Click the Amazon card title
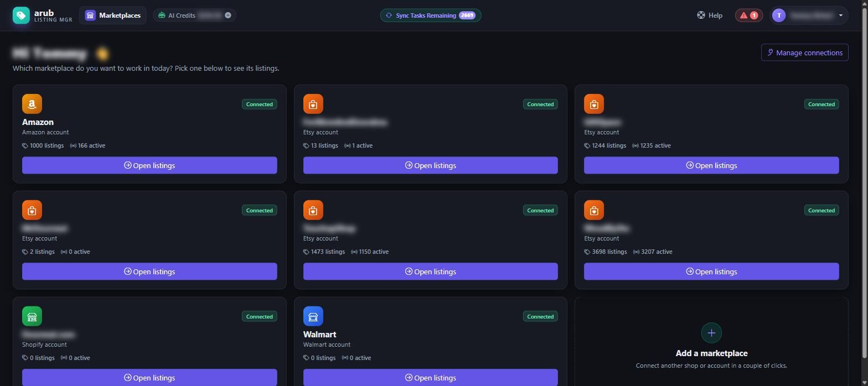The height and width of the screenshot is (386, 868). pyautogui.click(x=38, y=122)
